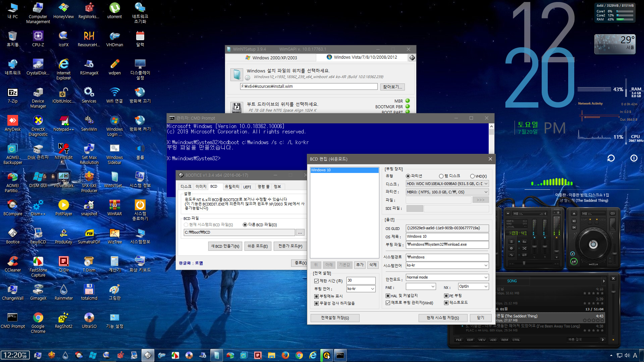This screenshot has height=362, width=644.
Task: Open the WinRAR desktop icon
Action: [114, 208]
